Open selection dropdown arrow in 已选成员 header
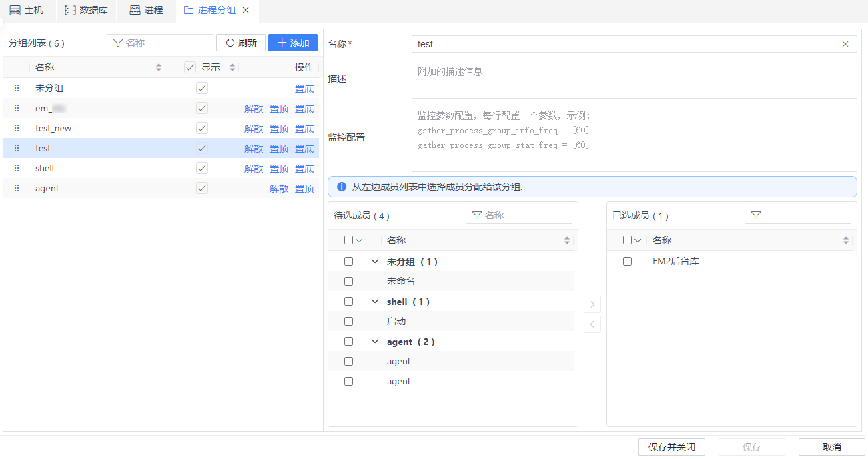The image size is (868, 459). 638,240
